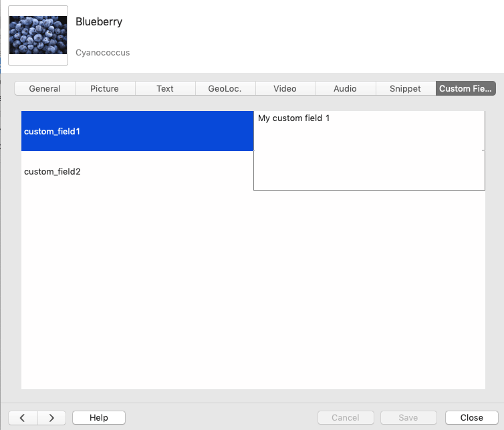The image size is (504, 430).
Task: Open the Picture tab
Action: [x=105, y=88]
